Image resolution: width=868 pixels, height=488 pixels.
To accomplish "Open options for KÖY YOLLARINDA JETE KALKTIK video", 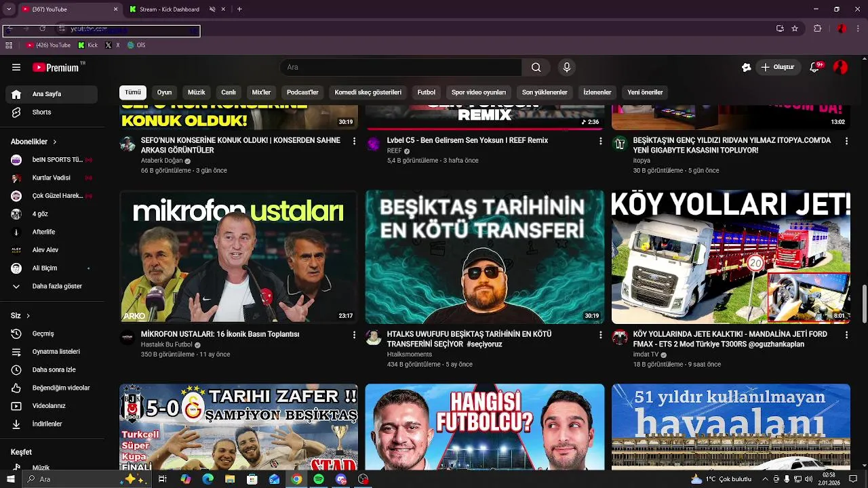I will click(x=846, y=335).
